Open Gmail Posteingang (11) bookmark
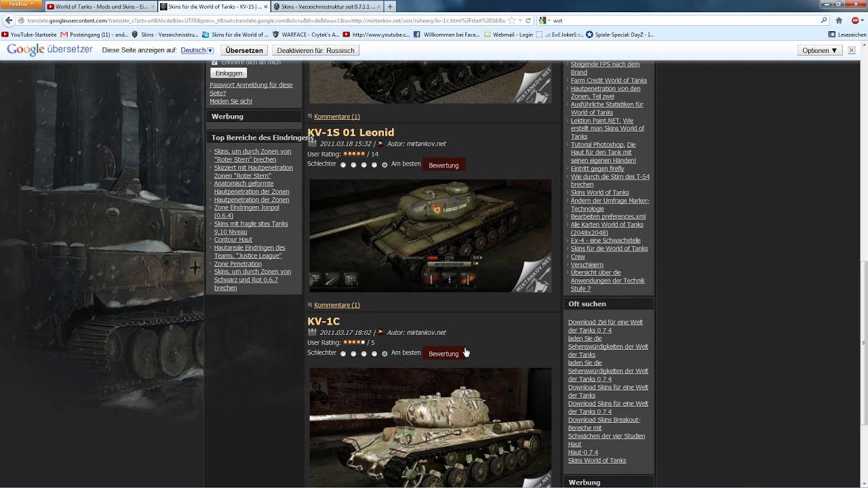Viewport: 868px width, 488px height. pos(94,34)
